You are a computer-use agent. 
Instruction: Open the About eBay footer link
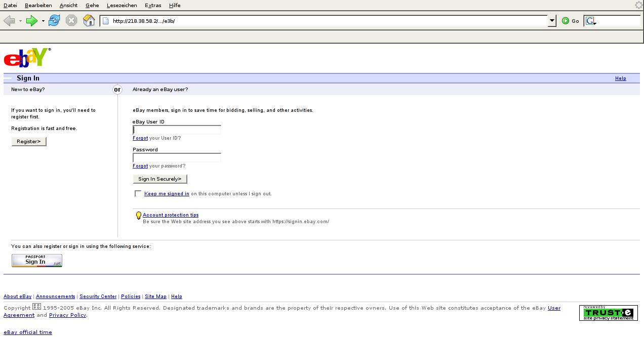tap(18, 297)
